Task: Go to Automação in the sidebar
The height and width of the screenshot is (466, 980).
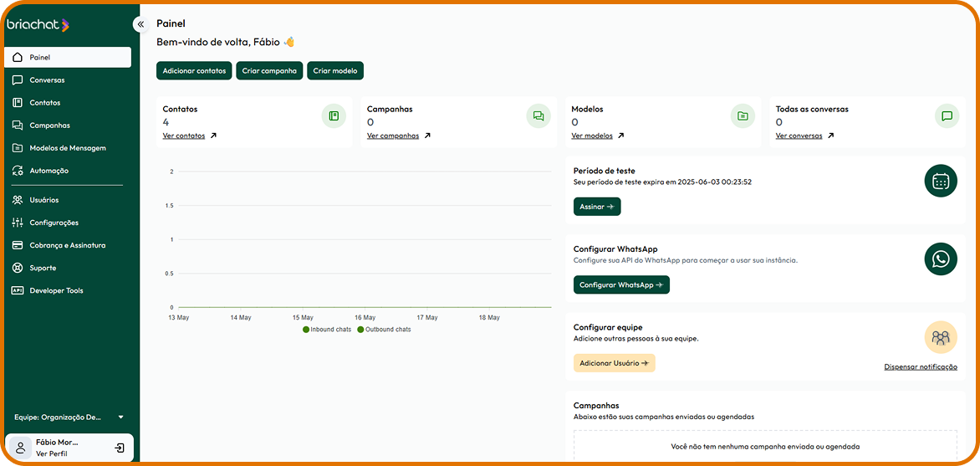Action: [x=48, y=171]
